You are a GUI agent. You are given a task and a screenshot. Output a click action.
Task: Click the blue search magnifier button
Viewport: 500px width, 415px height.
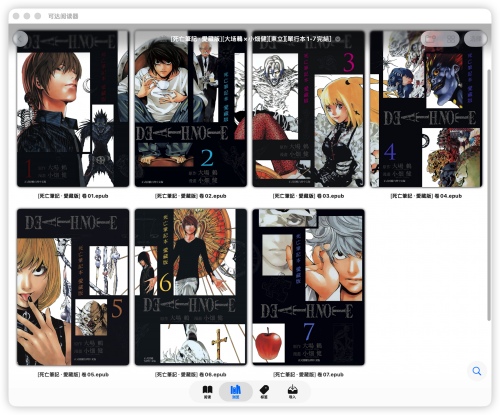pos(477,371)
